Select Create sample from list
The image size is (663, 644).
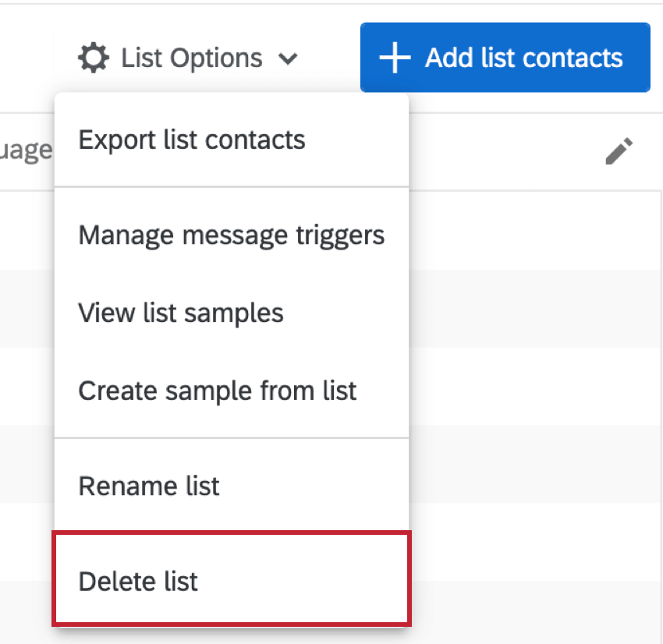pos(232,391)
